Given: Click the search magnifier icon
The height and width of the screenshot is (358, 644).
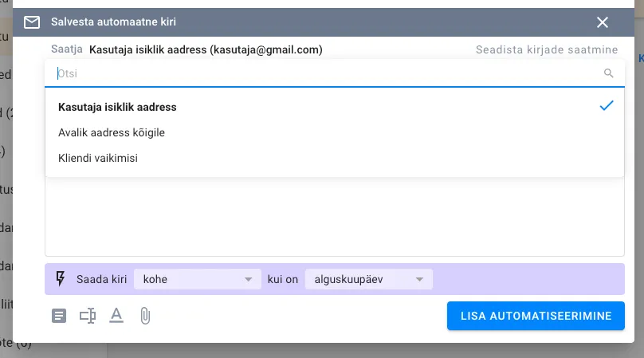Looking at the screenshot, I should point(609,73).
